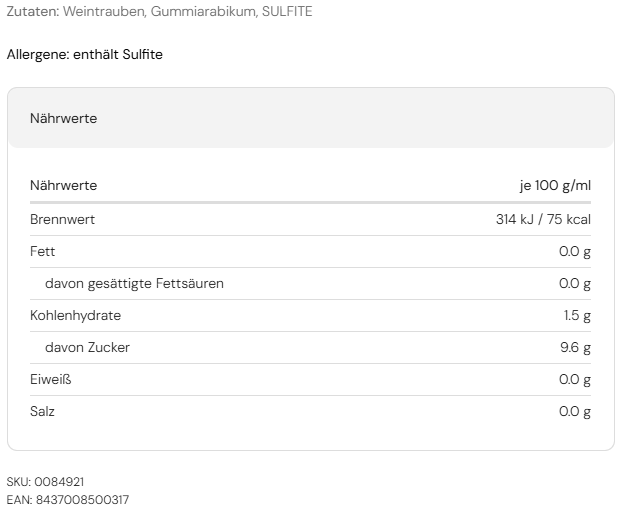Click the gesättigte Fettsäuren 0.0 g value
627x518 pixels.
click(x=575, y=284)
